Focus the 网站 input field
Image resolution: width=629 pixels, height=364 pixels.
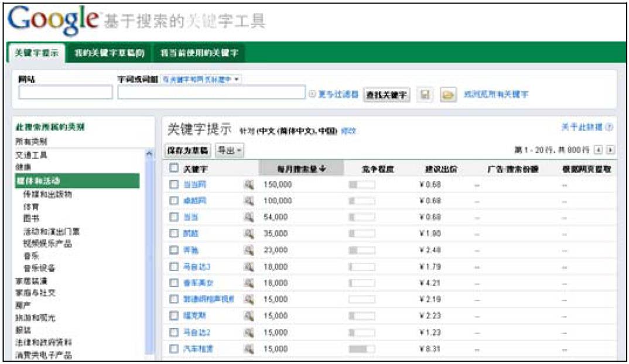point(66,92)
